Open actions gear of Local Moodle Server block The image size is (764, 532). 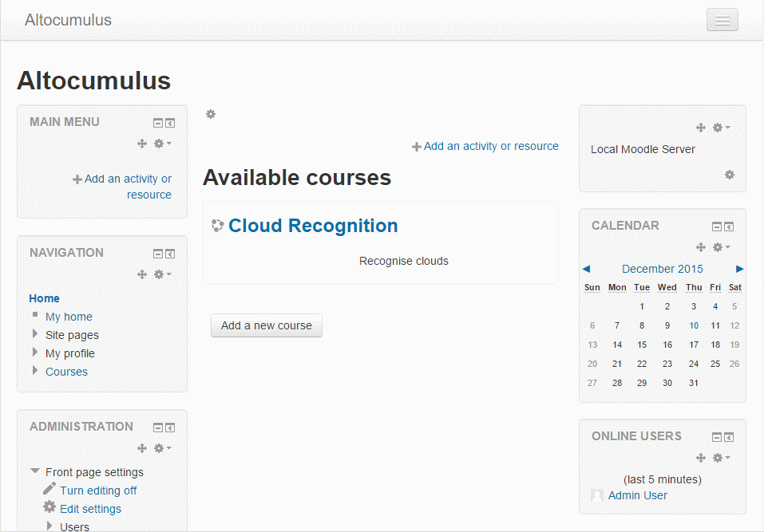[721, 128]
